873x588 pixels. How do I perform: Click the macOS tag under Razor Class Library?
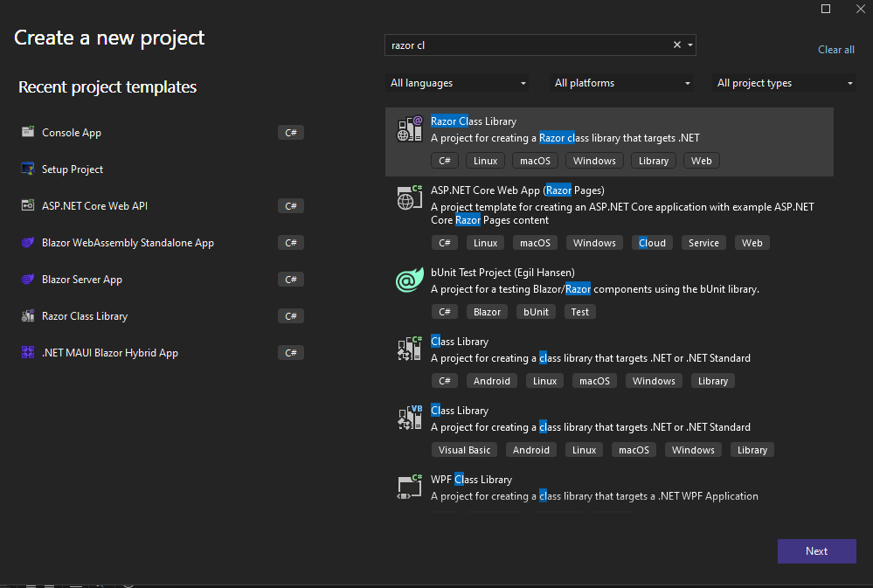535,161
